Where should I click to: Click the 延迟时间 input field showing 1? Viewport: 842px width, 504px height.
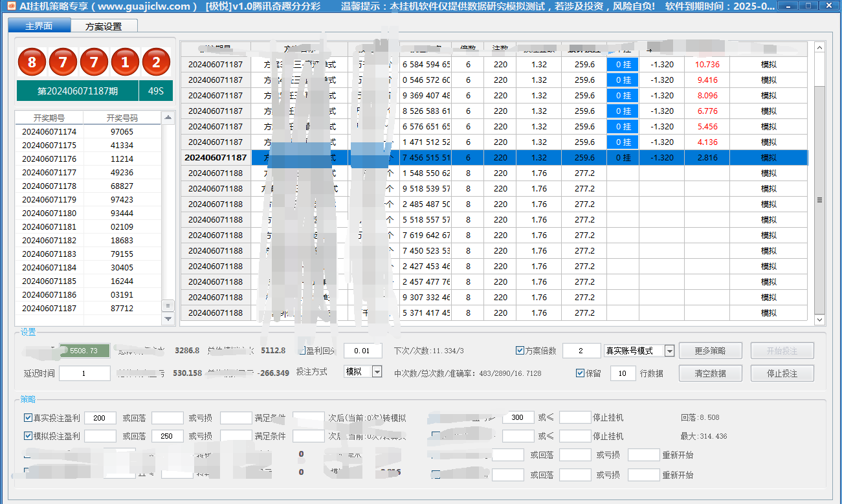pyautogui.click(x=85, y=373)
